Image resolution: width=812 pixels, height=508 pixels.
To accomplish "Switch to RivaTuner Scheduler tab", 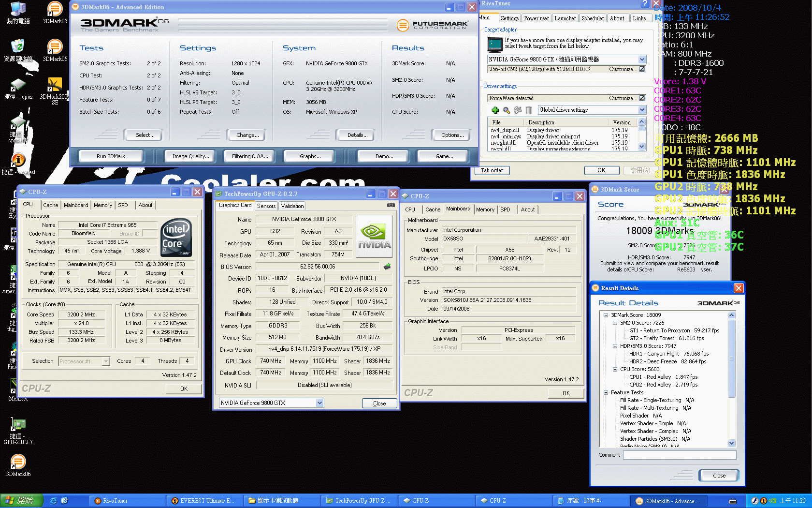I will click(593, 18).
